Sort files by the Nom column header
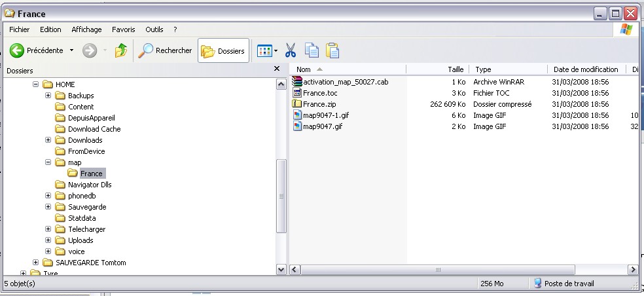Viewport: 644px width, 296px height. [348, 69]
